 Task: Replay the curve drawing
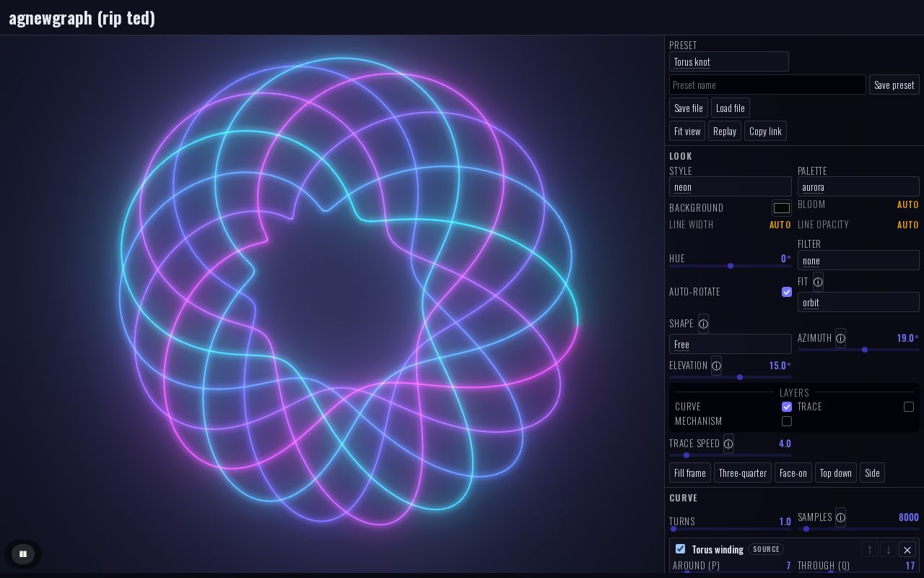(x=725, y=131)
